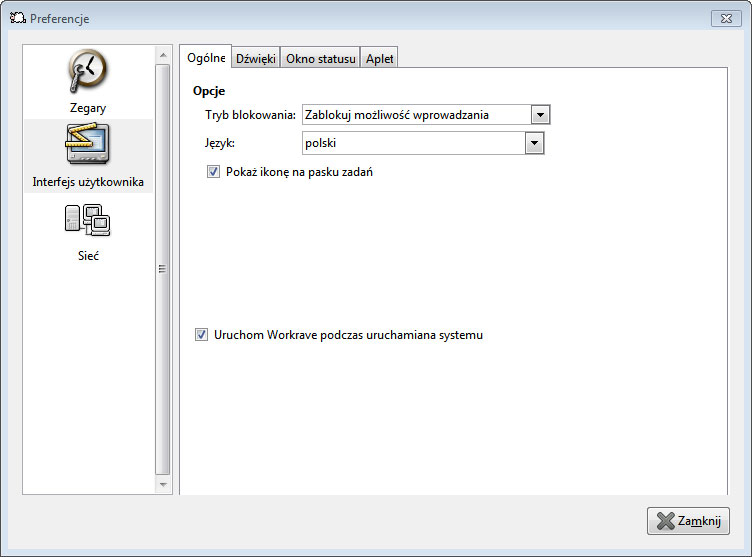Click the arrow button of Tryb blokowania dropdown
Screen dimensions: 752x557
(540, 115)
